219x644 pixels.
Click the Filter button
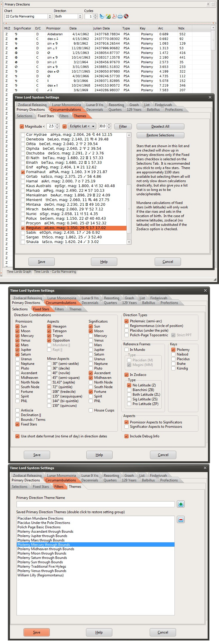pos(123,126)
